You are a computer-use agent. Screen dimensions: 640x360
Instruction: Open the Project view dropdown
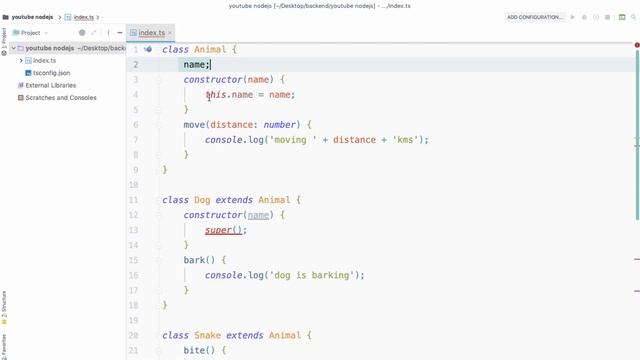click(x=31, y=33)
